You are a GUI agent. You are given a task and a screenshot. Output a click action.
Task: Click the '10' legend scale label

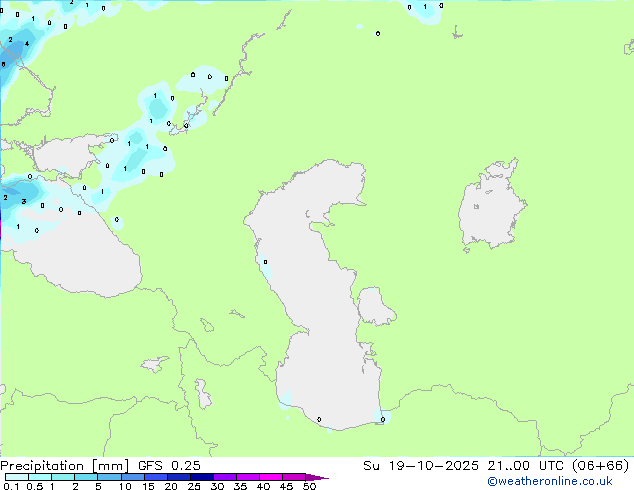coord(125,486)
